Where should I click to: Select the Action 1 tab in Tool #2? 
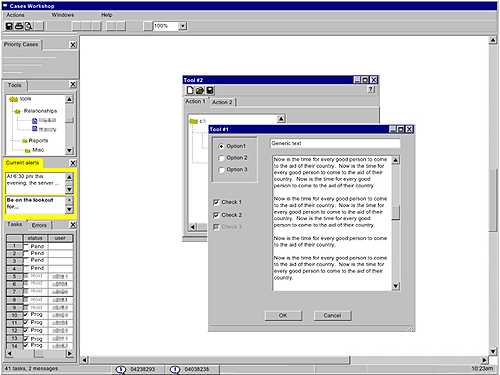(195, 101)
